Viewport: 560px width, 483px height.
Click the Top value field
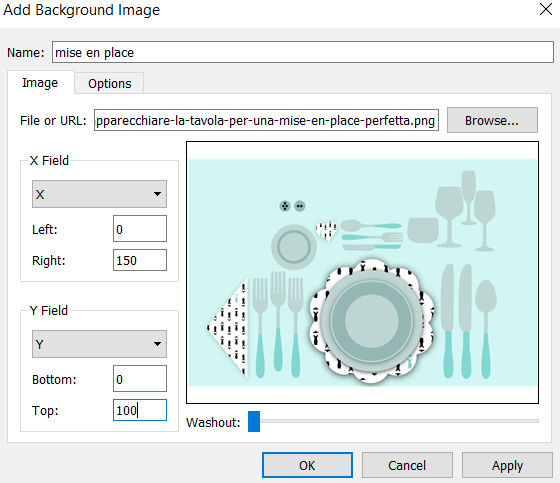[140, 410]
